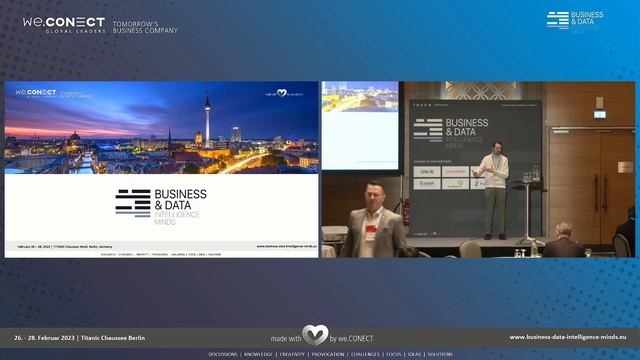Open the Berlin skyline presentation slide
Screen dimensions: 640x360
(x=161, y=169)
